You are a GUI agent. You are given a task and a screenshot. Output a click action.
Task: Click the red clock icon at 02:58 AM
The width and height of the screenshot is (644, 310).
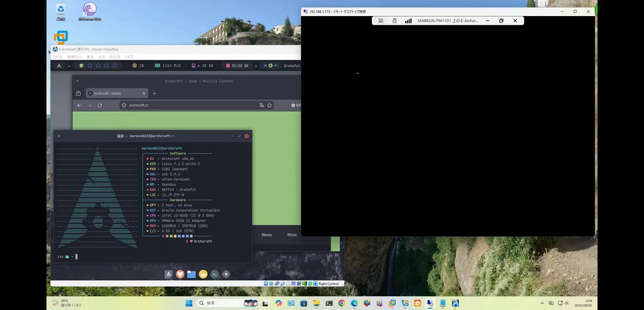point(228,65)
